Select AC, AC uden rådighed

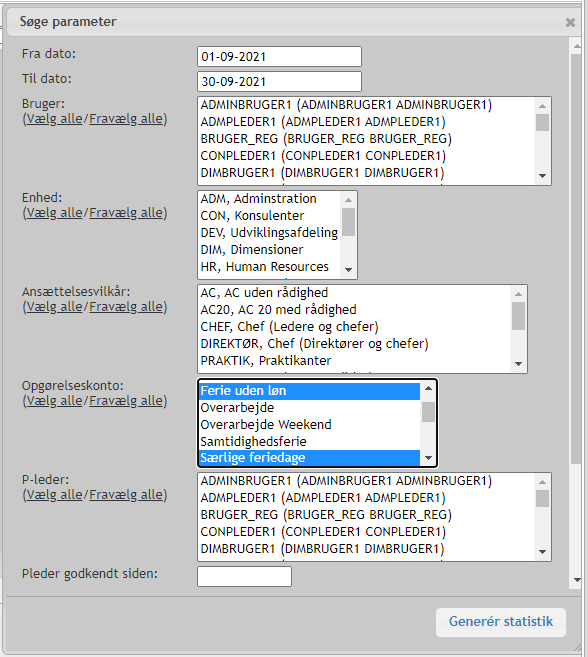coord(355,292)
